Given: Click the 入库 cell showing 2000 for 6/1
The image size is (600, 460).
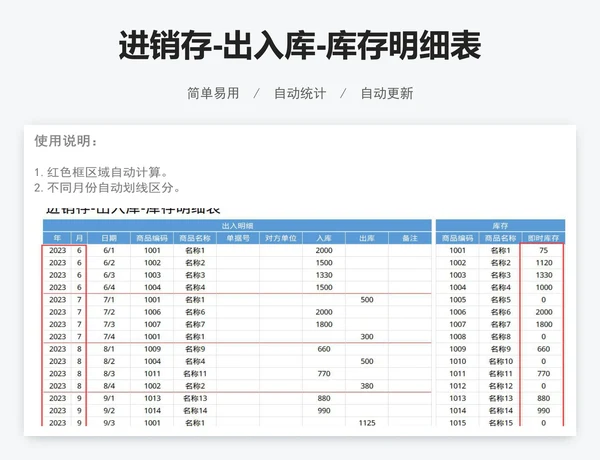Looking at the screenshot, I should click(323, 250).
